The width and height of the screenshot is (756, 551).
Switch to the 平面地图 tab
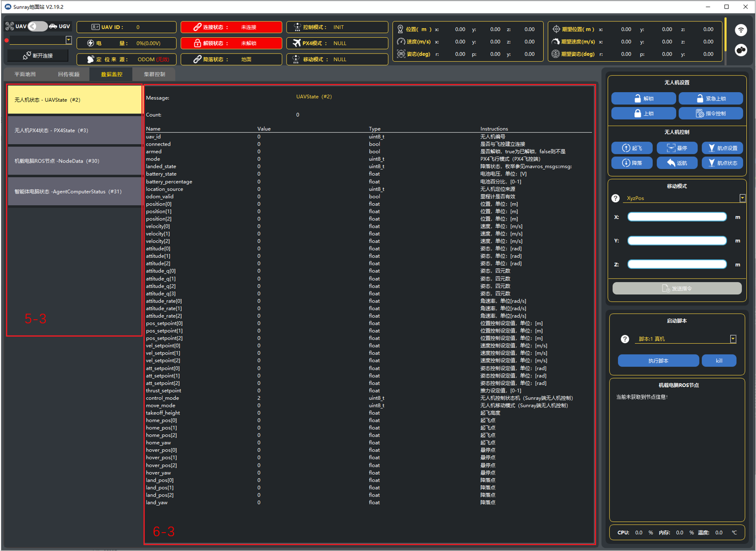click(25, 74)
